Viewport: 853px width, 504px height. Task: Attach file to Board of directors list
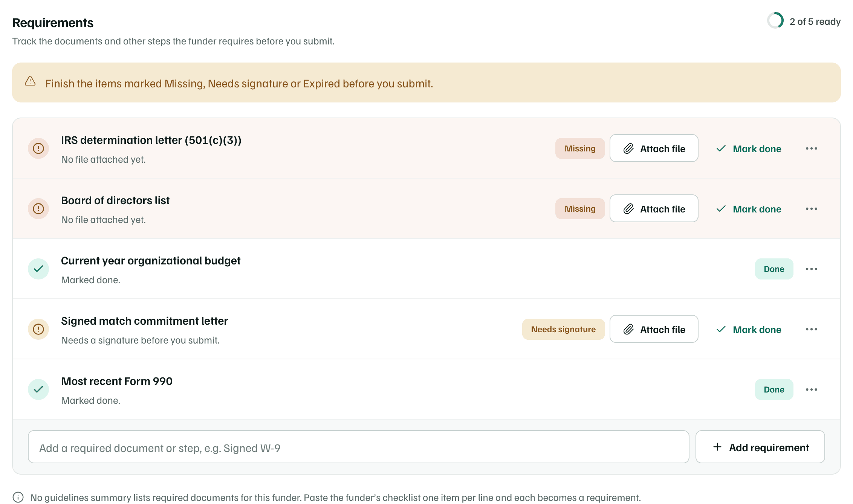pos(654,209)
